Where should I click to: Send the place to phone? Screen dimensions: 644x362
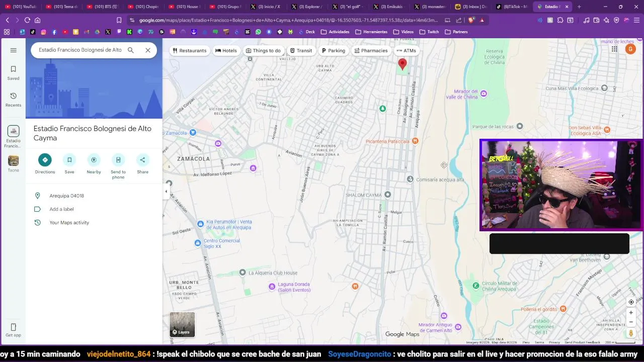[118, 166]
